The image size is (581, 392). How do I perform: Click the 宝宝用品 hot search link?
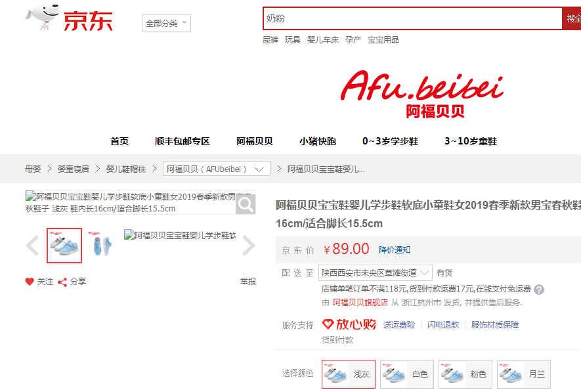(383, 40)
